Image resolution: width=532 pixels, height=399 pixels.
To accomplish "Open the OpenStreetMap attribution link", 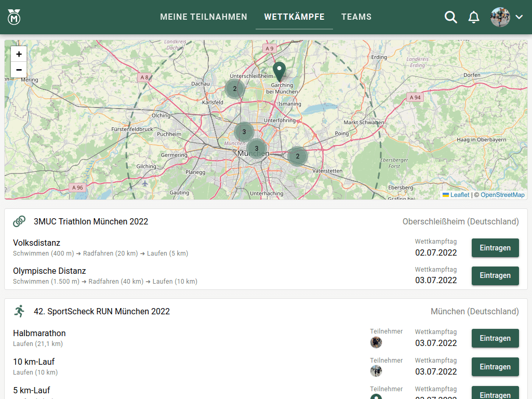I will pos(502,195).
